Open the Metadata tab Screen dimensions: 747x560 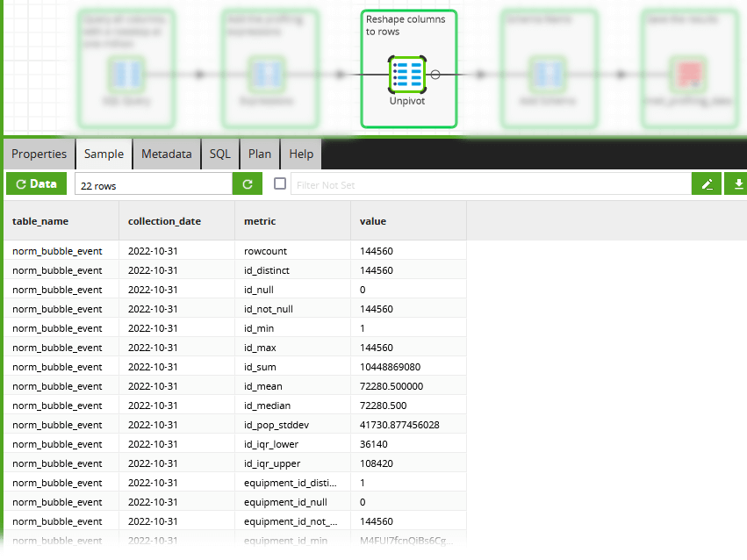coord(166,154)
